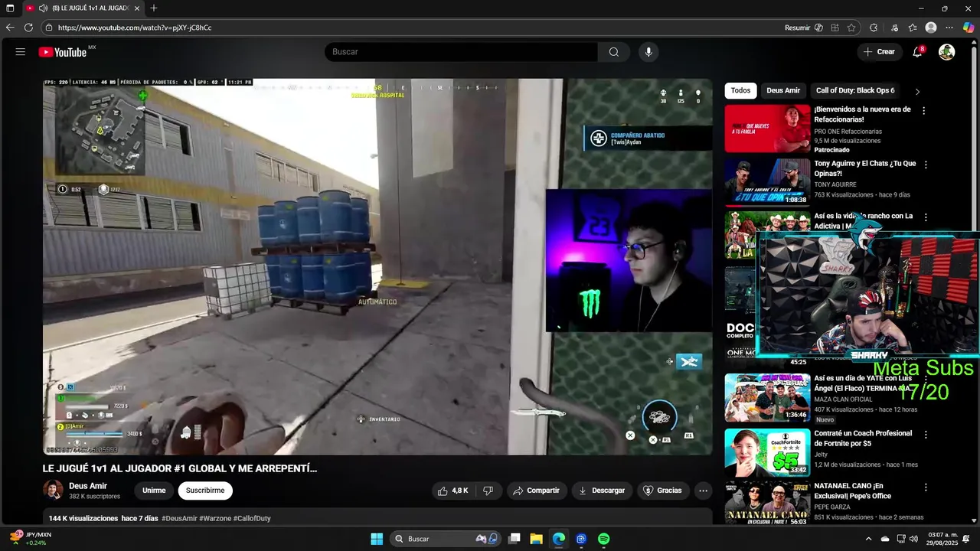Viewport: 980px width, 551px height.
Task: Reload the current page
Action: (x=28, y=28)
